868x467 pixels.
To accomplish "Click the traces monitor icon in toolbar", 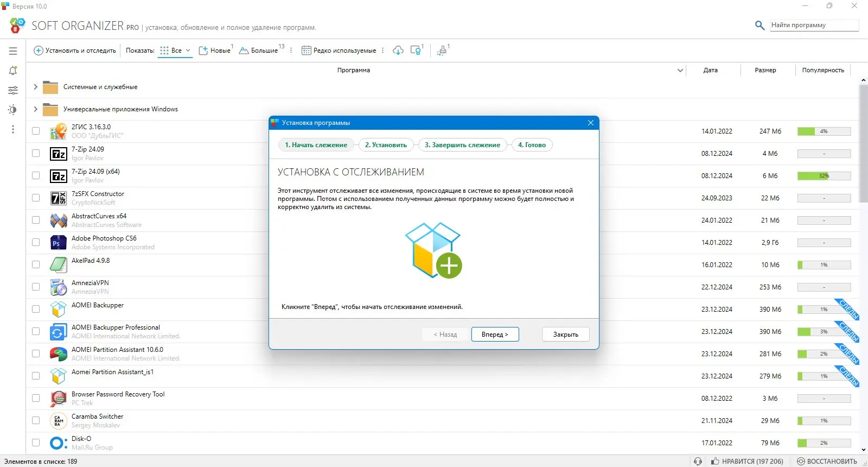I will (416, 51).
